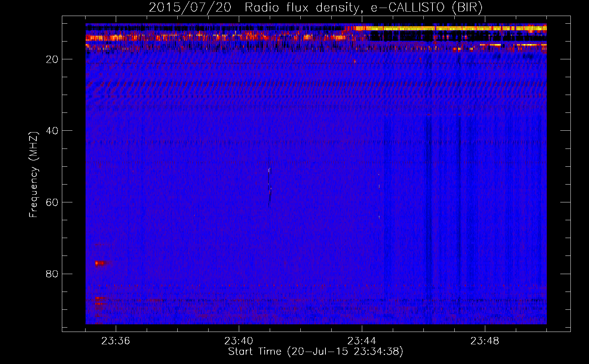Image resolution: width=589 pixels, height=364 pixels.
Task: Click the 23:48 time tick label
Action: [485, 341]
